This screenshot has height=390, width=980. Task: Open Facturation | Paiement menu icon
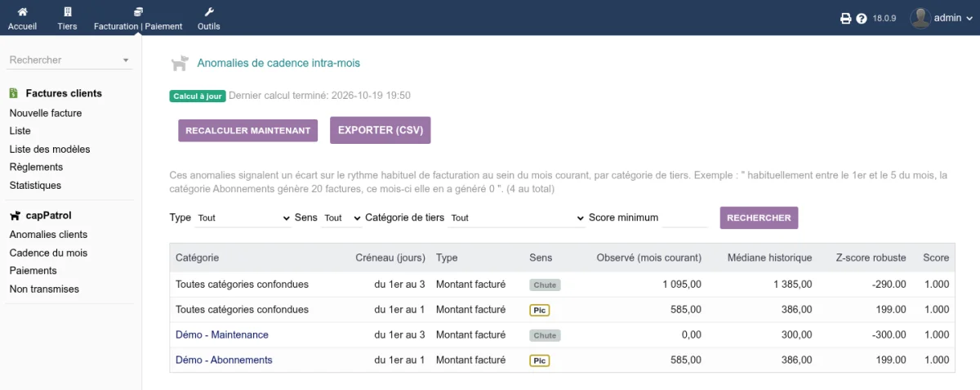pyautogui.click(x=138, y=12)
